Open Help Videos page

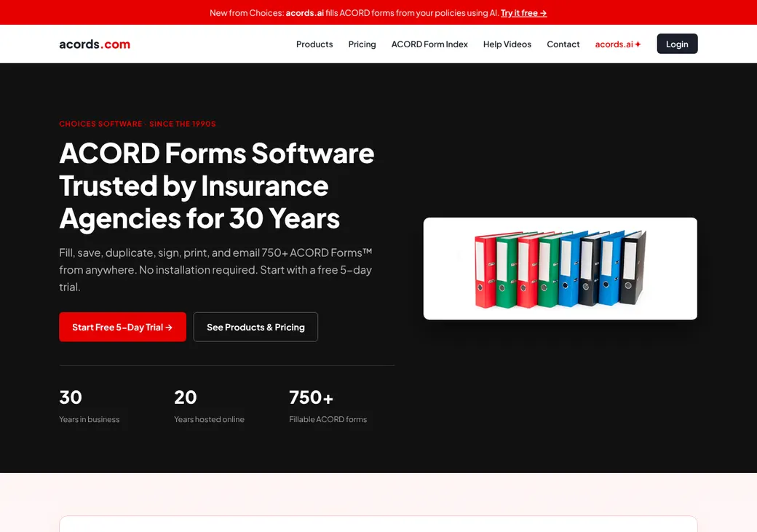click(507, 44)
